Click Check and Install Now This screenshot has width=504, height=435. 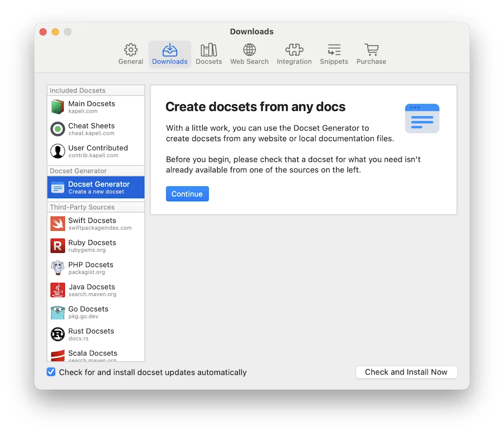(406, 372)
